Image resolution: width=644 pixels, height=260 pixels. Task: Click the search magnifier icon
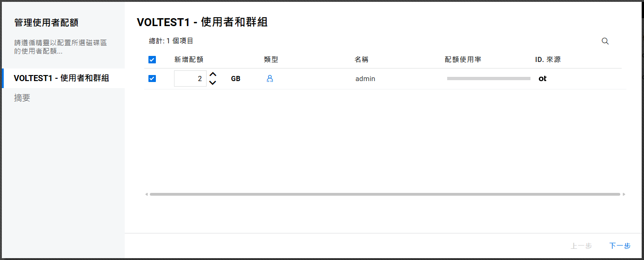point(605,41)
